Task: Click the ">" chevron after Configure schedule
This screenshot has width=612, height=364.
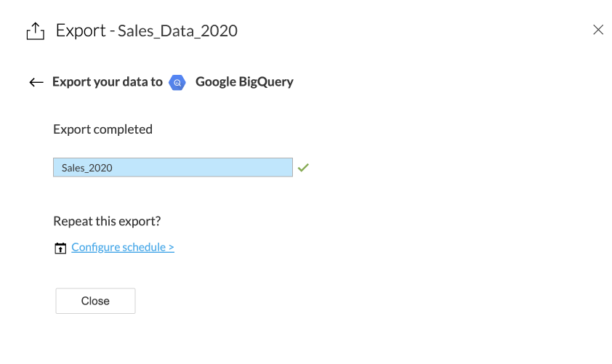Action: tap(171, 247)
